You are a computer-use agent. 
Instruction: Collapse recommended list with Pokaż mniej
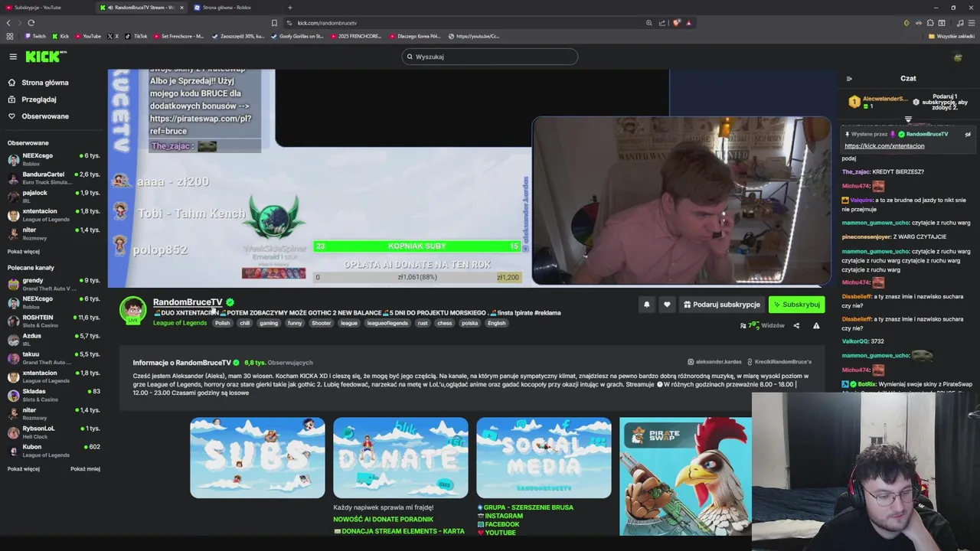(85, 468)
